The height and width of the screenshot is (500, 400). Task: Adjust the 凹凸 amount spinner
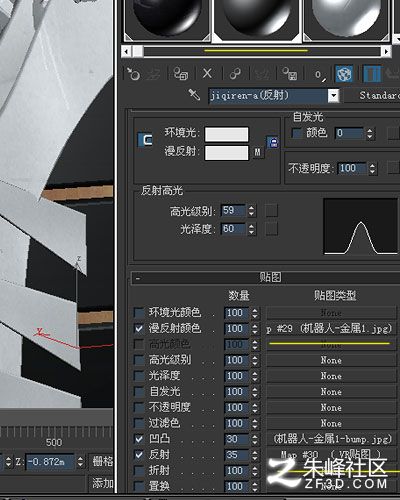pos(255,439)
